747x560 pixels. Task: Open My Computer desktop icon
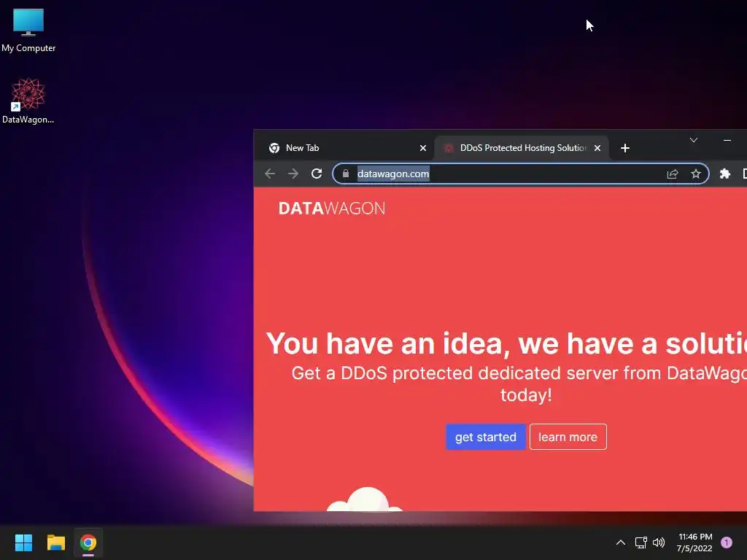coord(28,30)
